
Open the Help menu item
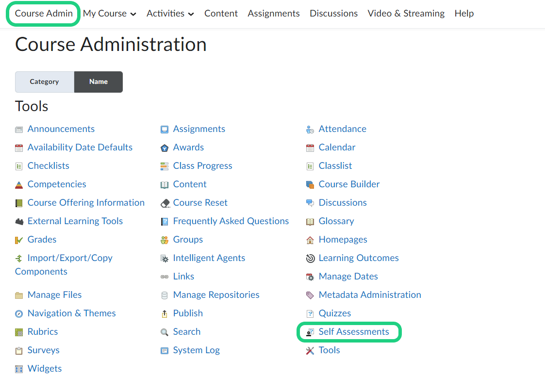point(464,14)
